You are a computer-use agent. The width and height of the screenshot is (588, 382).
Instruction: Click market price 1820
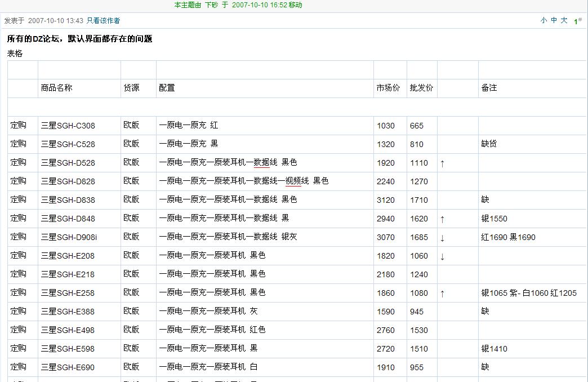pos(385,256)
